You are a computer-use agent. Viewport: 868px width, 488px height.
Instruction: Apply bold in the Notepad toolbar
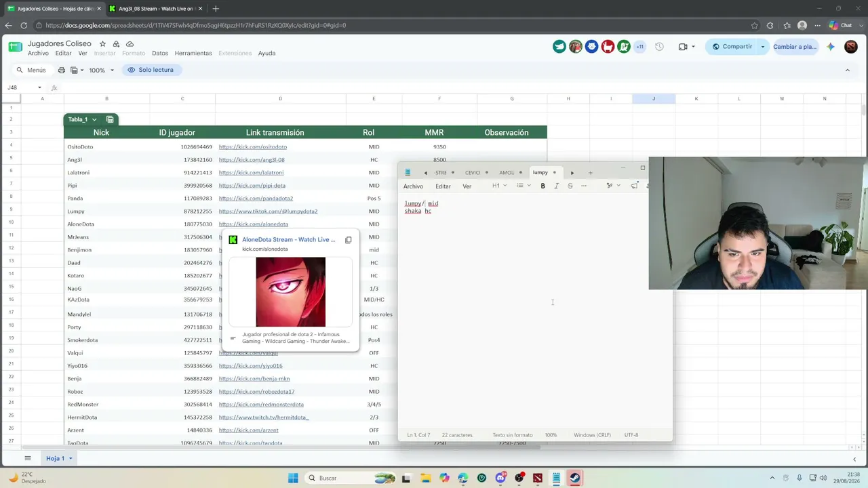click(x=542, y=186)
